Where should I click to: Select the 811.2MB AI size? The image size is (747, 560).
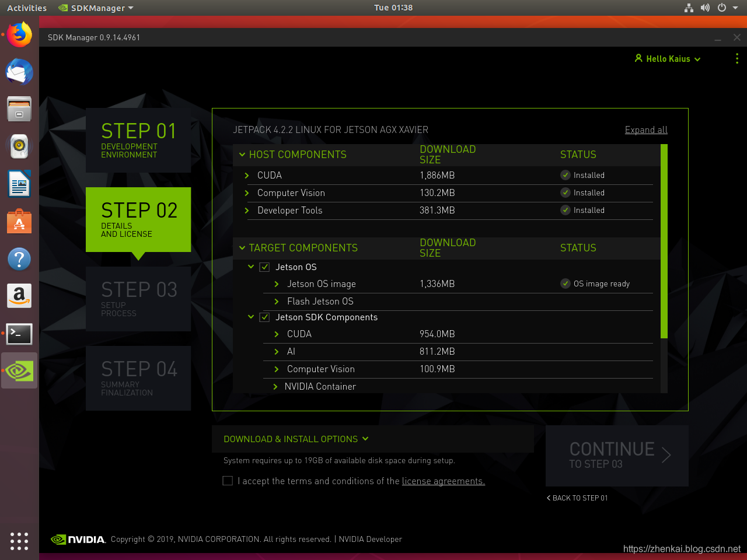point(437,351)
